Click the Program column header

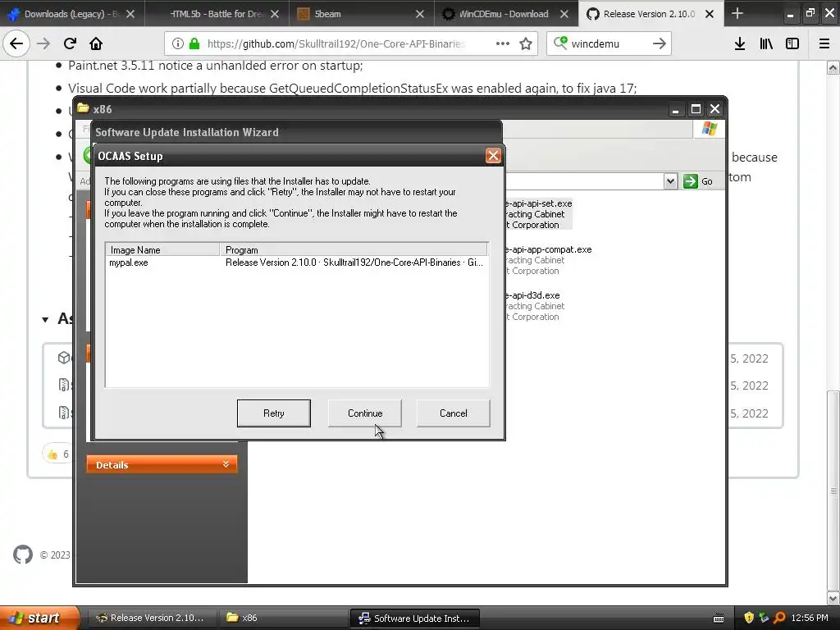click(354, 249)
